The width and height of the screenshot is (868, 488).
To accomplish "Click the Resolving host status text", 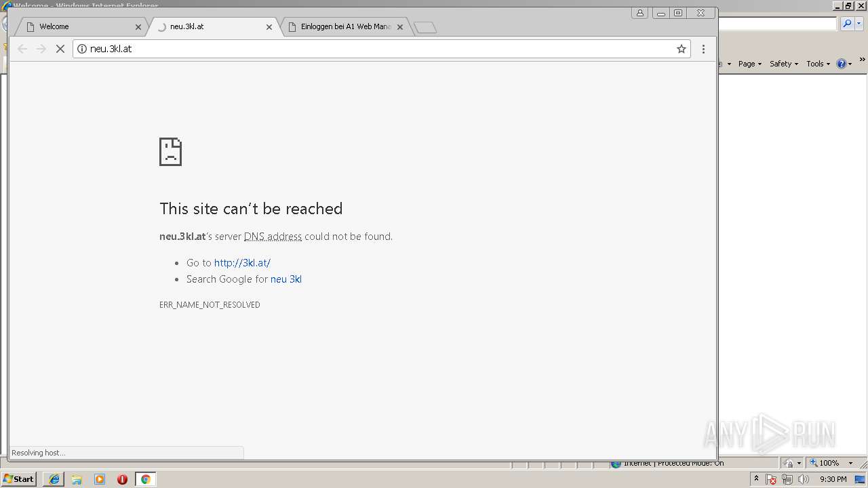I will tap(38, 453).
